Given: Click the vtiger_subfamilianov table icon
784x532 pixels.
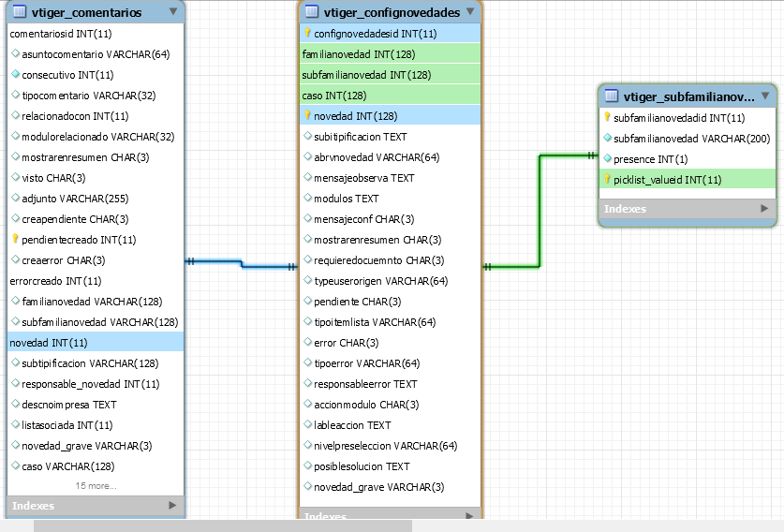Looking at the screenshot, I should [x=611, y=96].
